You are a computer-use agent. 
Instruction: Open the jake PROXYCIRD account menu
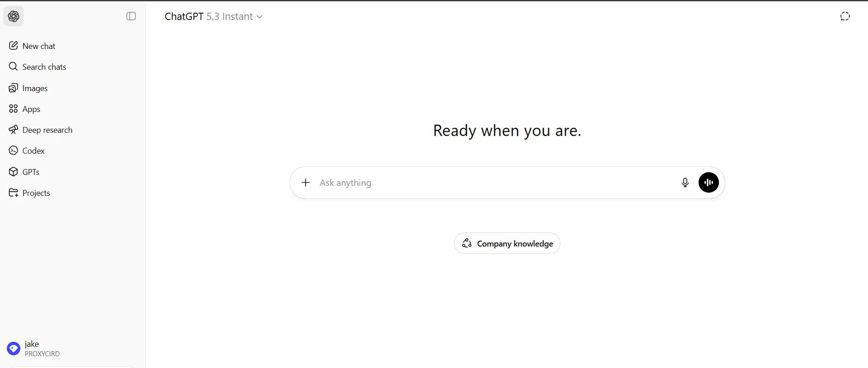72,349
